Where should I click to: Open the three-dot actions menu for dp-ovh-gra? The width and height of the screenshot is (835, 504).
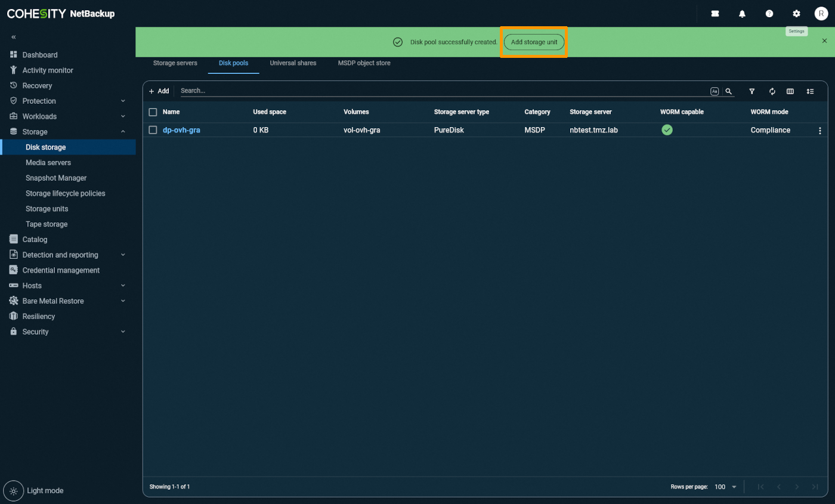[819, 131]
